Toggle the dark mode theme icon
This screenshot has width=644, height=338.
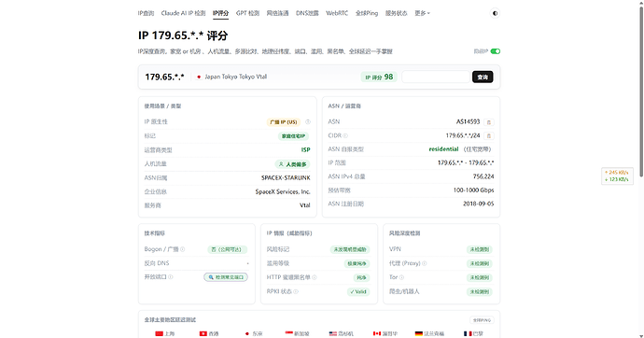pyautogui.click(x=495, y=13)
